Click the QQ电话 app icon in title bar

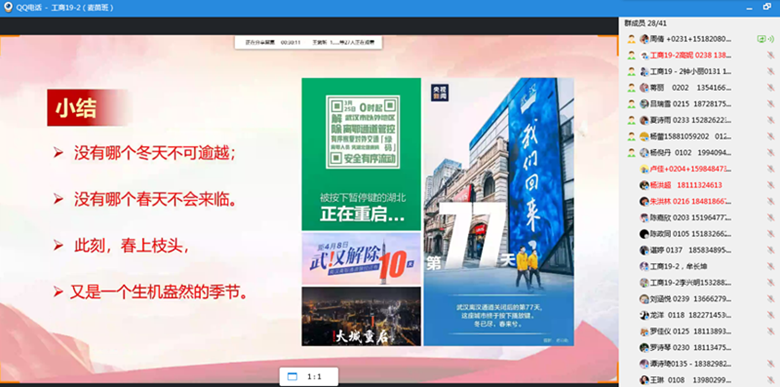coord(8,7)
